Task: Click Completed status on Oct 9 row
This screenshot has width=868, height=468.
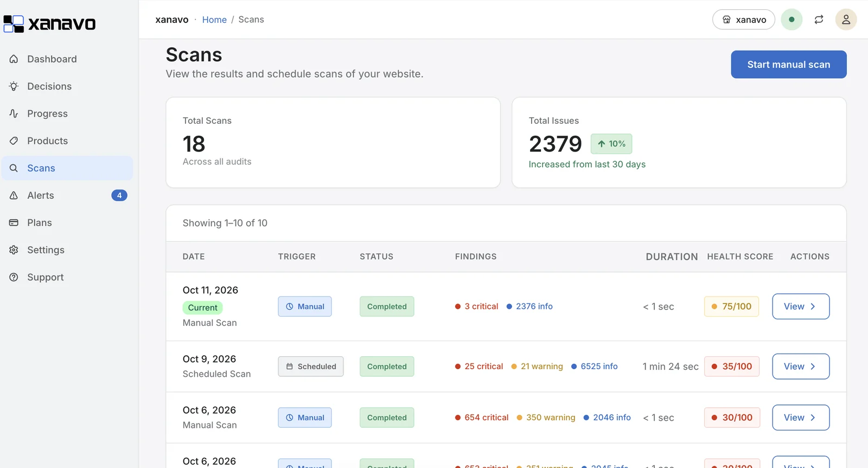Action: tap(387, 366)
